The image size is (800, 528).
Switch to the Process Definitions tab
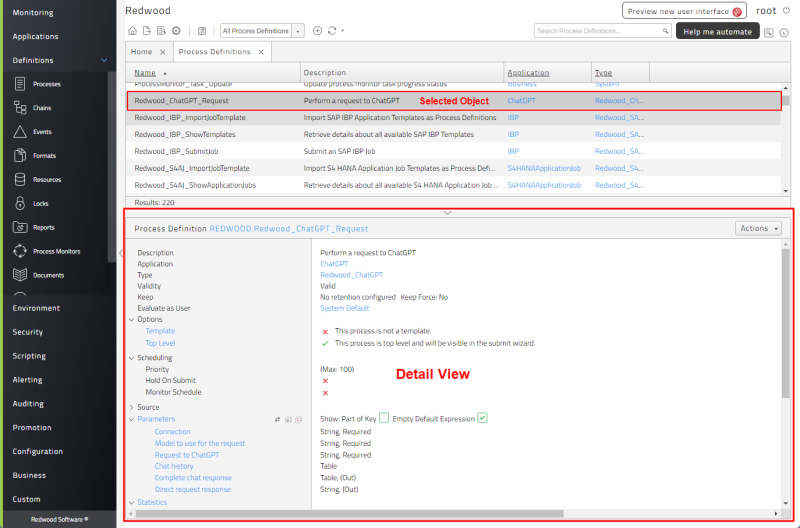[x=214, y=52]
